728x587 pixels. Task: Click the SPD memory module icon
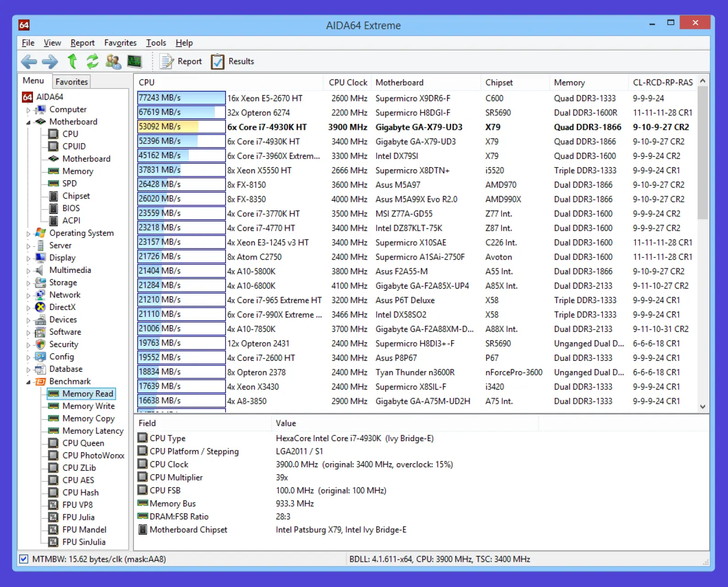(x=54, y=183)
